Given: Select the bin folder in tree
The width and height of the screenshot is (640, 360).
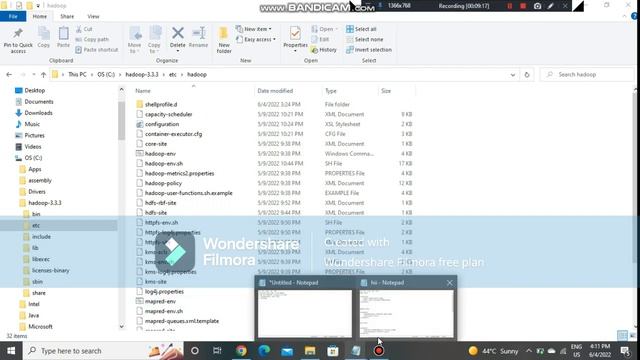Looking at the screenshot, I should [x=36, y=214].
